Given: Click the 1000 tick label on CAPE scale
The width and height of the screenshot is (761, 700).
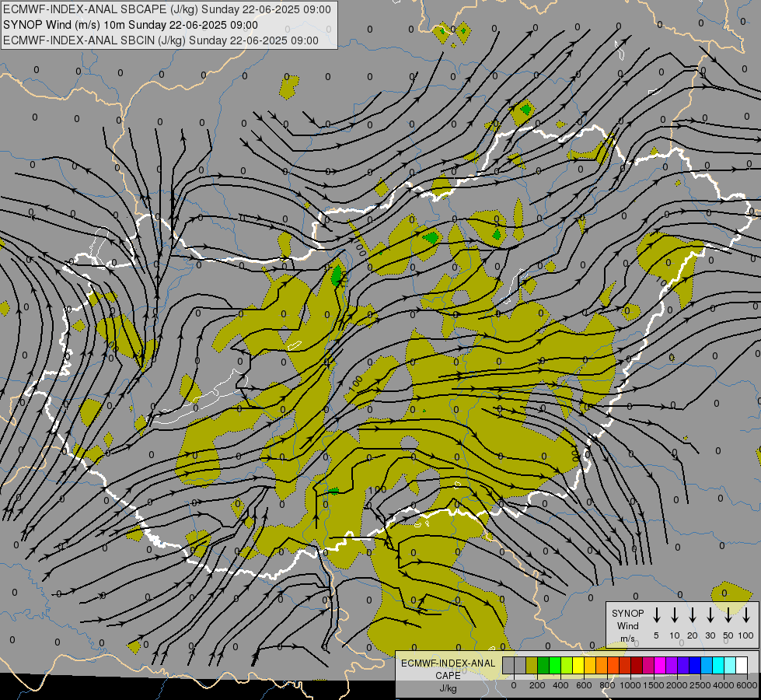Looking at the screenshot, I should 630,685.
